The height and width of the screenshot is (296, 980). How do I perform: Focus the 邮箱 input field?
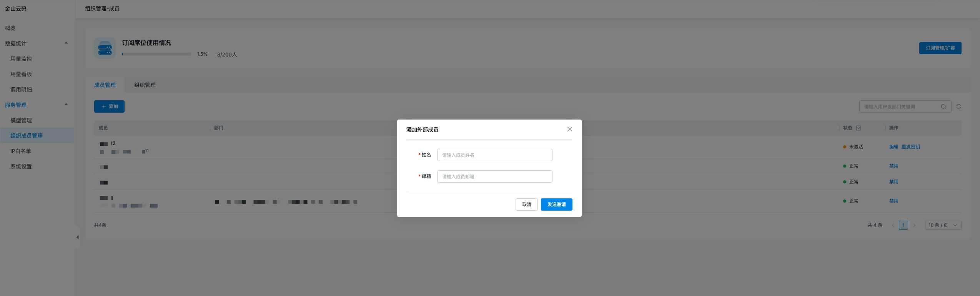click(494, 176)
